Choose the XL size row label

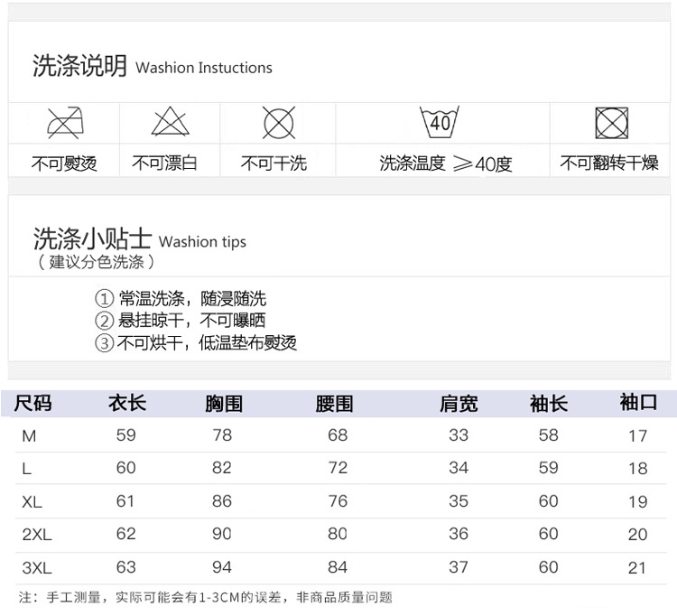pos(32,501)
